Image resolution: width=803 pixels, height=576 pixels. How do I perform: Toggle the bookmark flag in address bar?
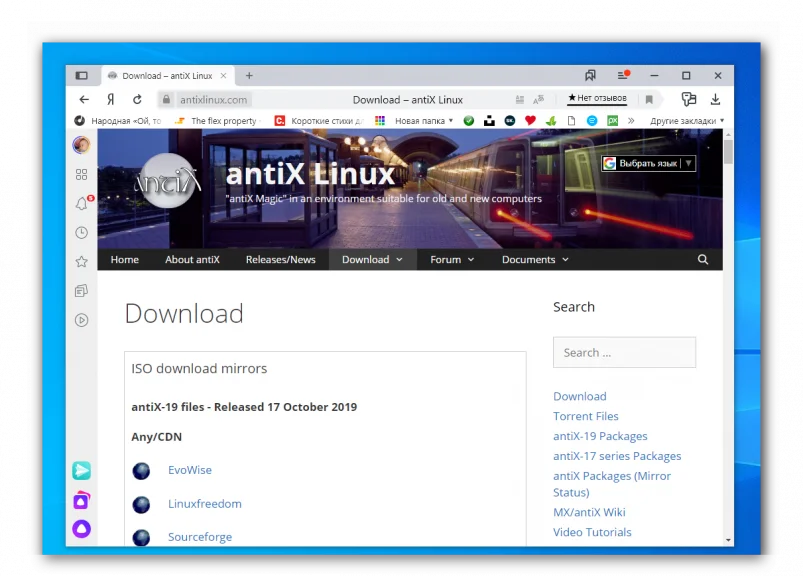(649, 99)
